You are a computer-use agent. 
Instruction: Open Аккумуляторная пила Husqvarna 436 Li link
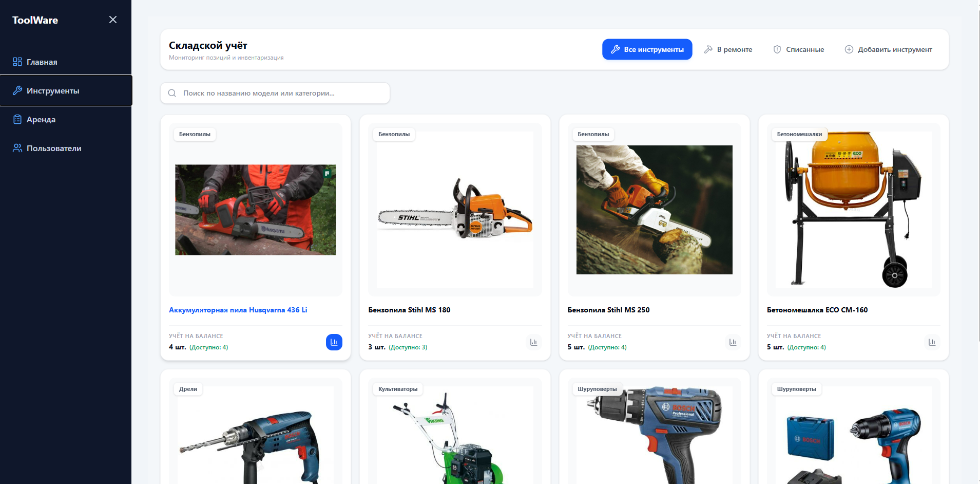coord(238,310)
